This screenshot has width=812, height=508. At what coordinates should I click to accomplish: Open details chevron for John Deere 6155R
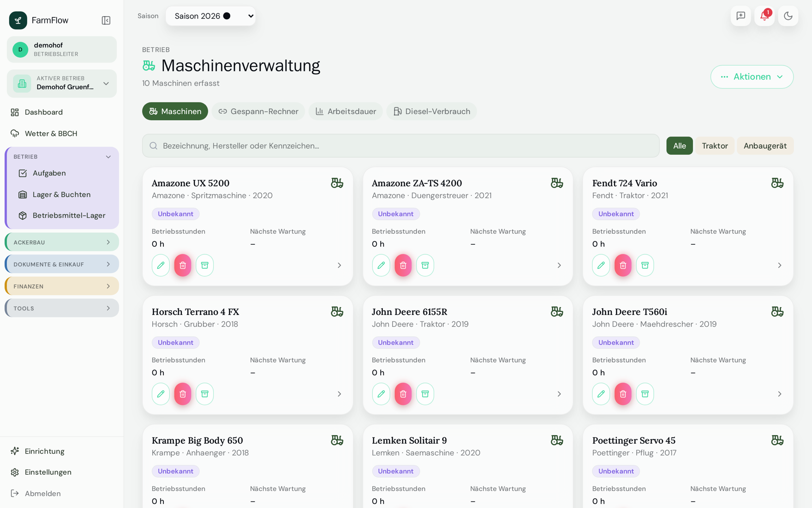(559, 394)
